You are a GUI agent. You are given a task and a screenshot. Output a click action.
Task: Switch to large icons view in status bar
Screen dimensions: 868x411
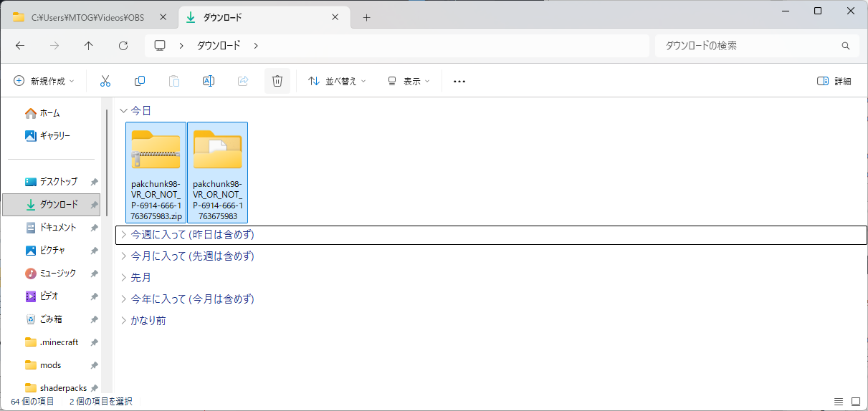click(x=855, y=401)
